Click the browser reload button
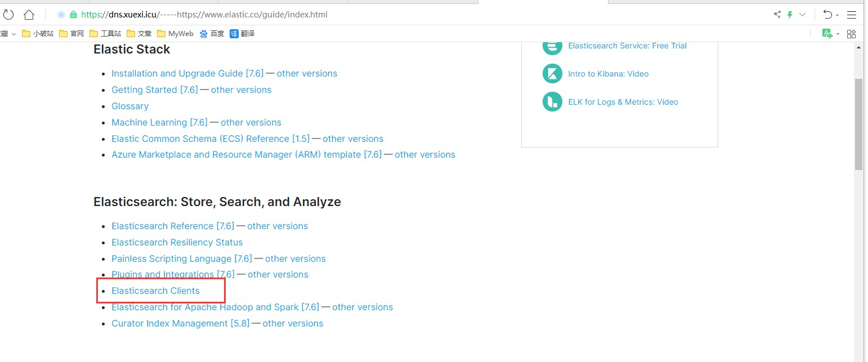Viewport: 868px width, 362px height. click(8, 15)
